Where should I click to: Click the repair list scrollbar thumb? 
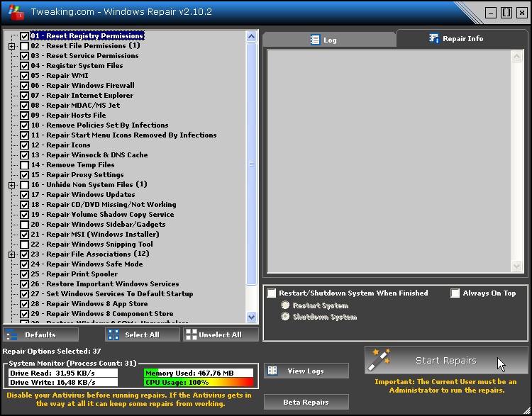(x=251, y=164)
